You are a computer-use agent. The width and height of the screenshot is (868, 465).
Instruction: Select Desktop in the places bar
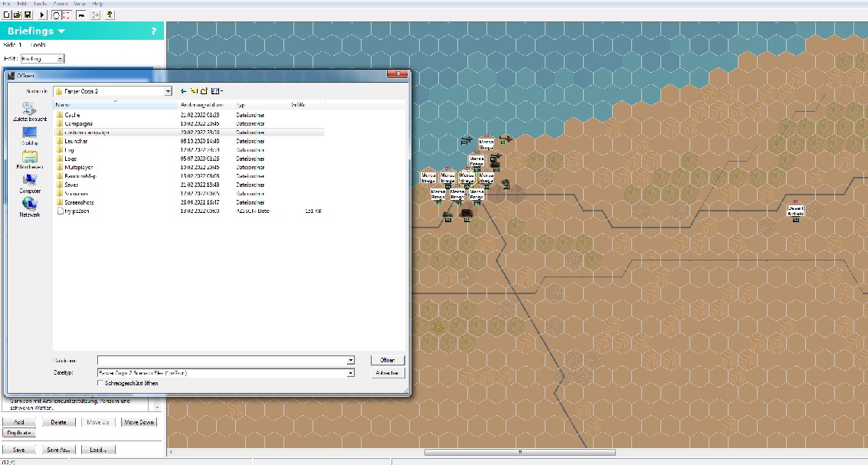(x=30, y=136)
